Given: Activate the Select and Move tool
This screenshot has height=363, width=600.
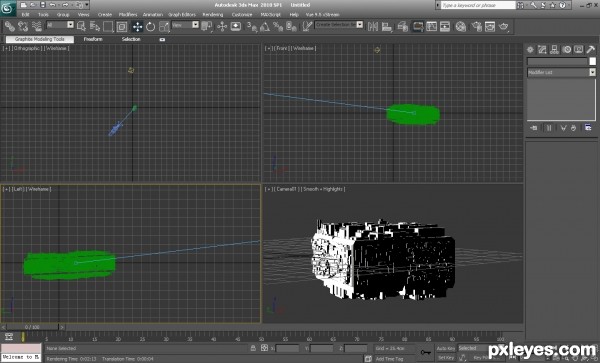Looking at the screenshot, I should click(x=137, y=26).
